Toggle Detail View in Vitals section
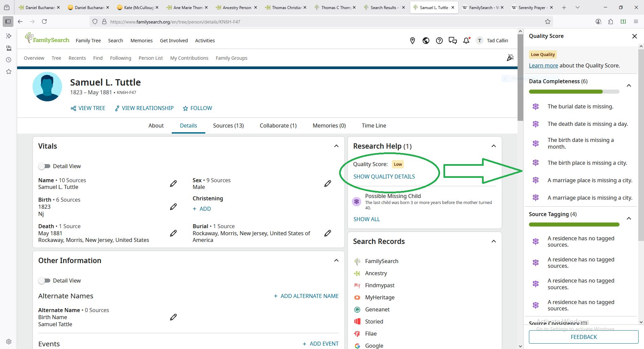The height and width of the screenshot is (349, 644). [44, 166]
